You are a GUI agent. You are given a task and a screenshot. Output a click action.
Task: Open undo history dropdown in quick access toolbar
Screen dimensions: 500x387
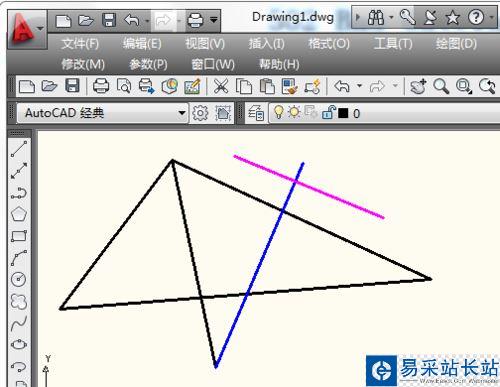[x=147, y=21]
